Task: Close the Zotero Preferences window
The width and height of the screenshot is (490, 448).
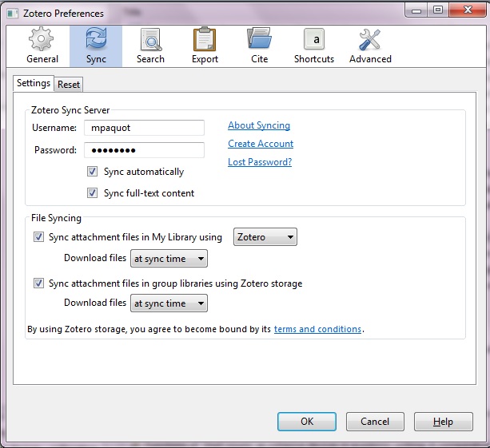Action: [468, 10]
